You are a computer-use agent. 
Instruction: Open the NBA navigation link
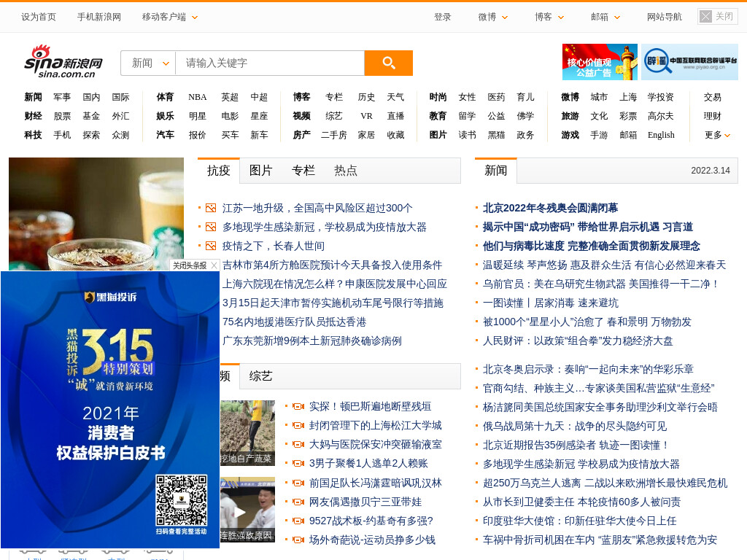pyautogui.click(x=197, y=97)
